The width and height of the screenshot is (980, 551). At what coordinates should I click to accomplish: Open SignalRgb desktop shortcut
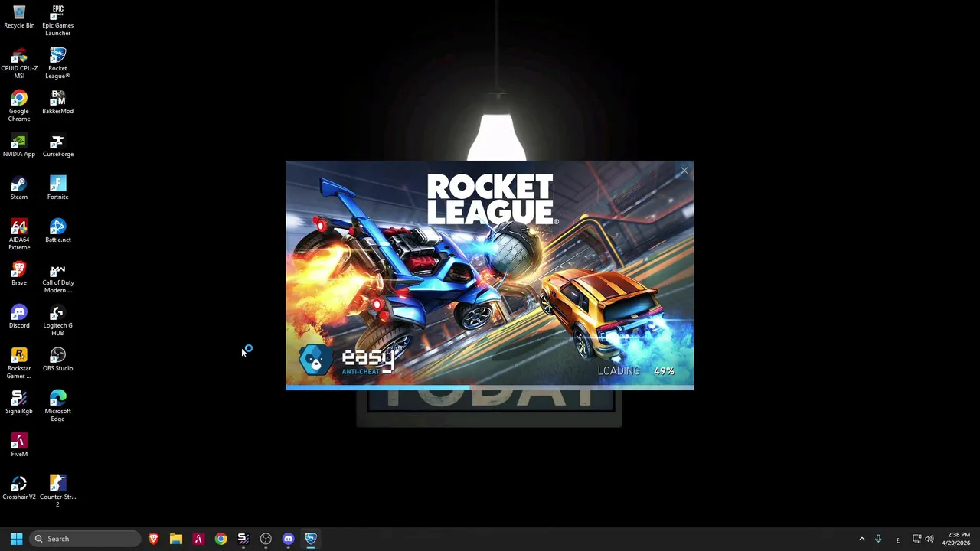pos(19,403)
